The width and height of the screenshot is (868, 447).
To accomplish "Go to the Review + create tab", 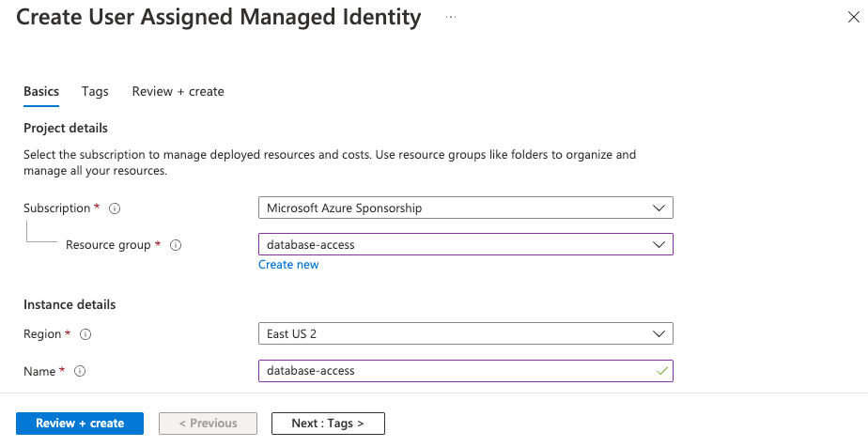I will tap(178, 91).
